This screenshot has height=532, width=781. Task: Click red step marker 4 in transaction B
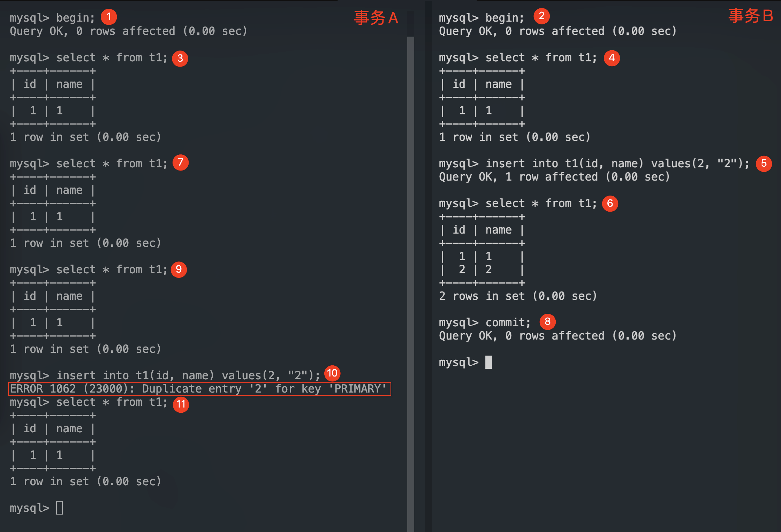(x=612, y=58)
